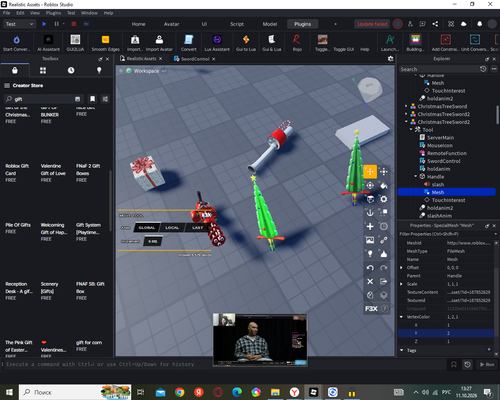The image size is (500, 400).
Task: Select the slash sound in Explorer
Action: coord(438,184)
